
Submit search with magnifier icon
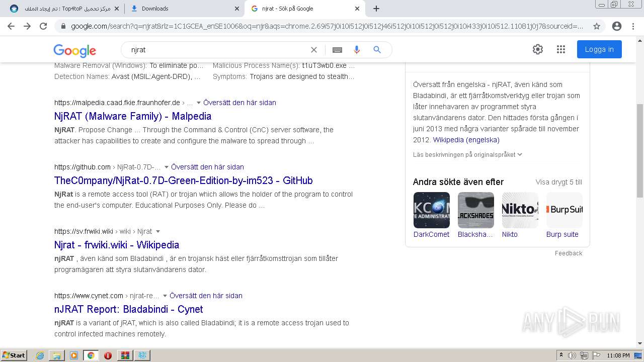377,50
